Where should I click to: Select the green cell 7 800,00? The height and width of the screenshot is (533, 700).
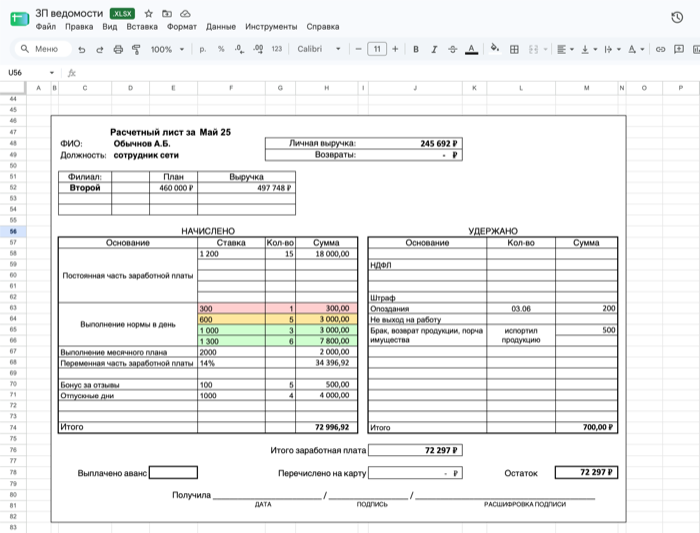coord(326,341)
